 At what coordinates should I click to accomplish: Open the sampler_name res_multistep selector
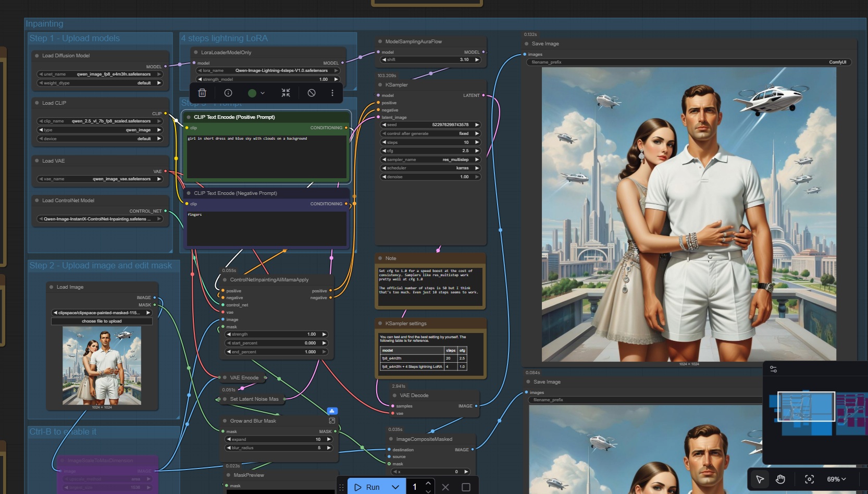click(x=430, y=159)
